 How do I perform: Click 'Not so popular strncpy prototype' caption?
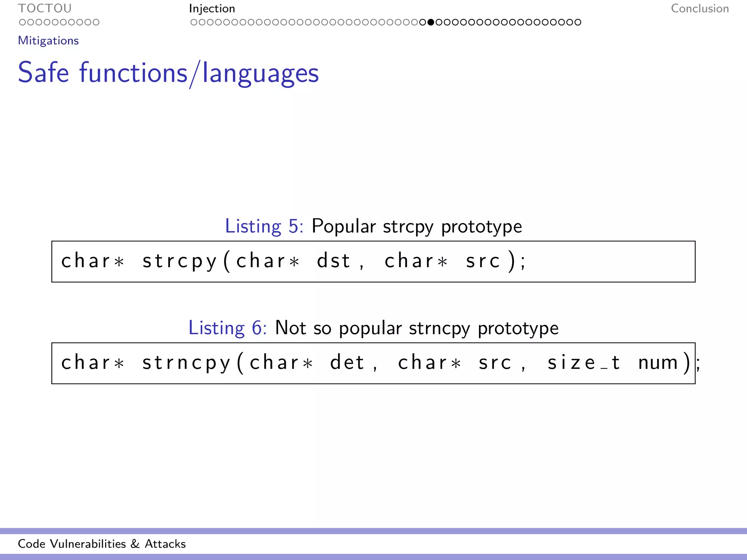click(417, 328)
